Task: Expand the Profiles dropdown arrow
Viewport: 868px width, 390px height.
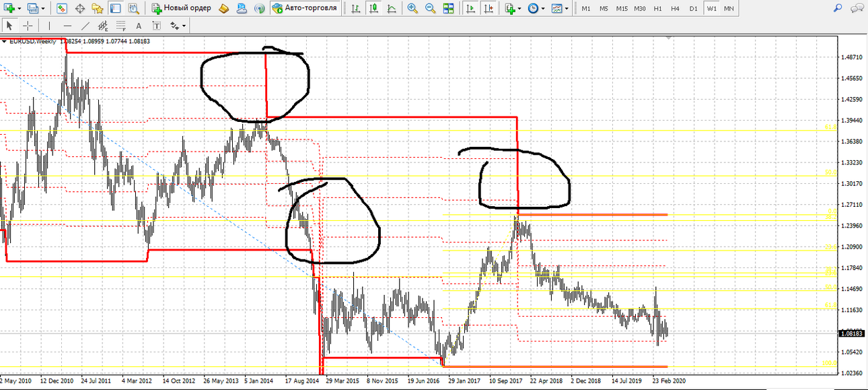Action: pos(43,9)
